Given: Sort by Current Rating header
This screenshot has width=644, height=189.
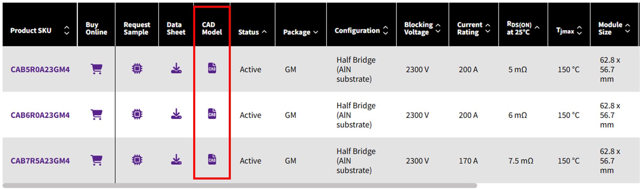Looking at the screenshot, I should (x=488, y=28).
